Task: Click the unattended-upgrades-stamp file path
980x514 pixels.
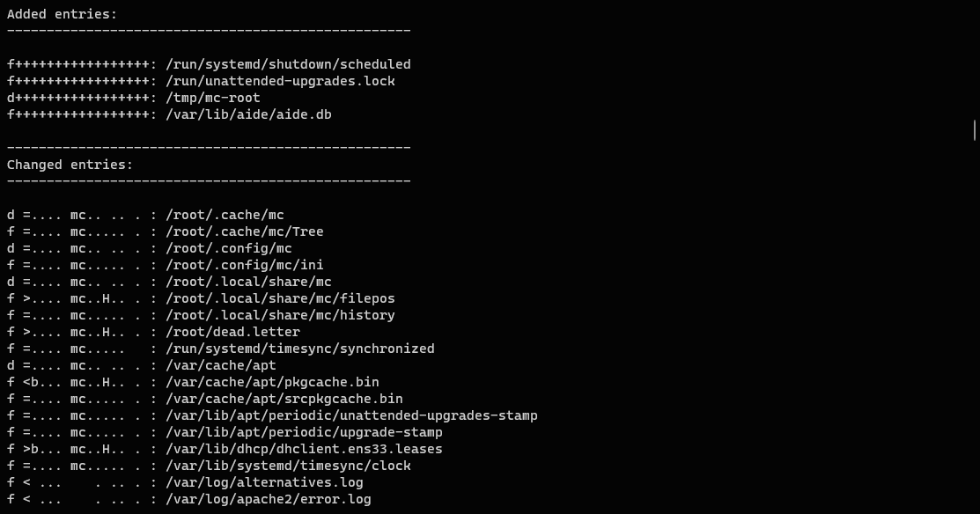Action: coord(351,415)
